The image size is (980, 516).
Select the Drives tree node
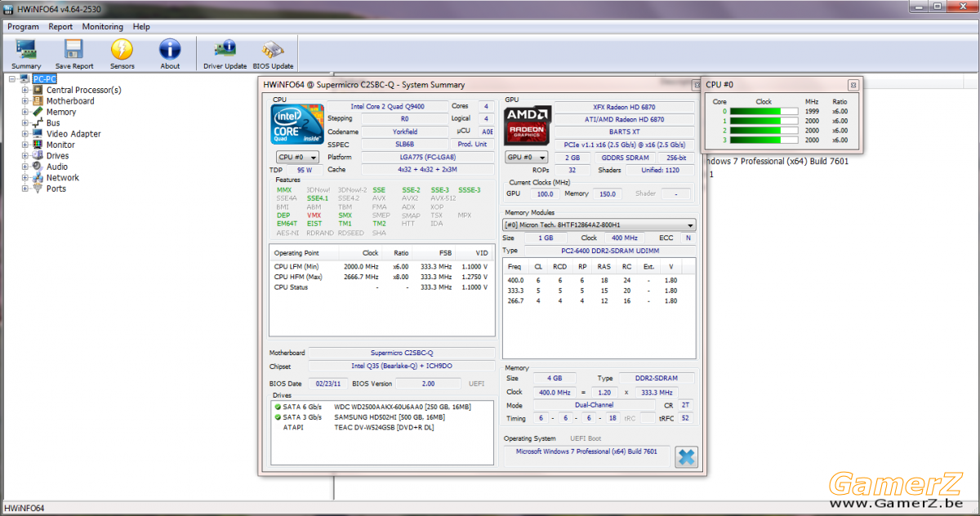click(x=57, y=156)
